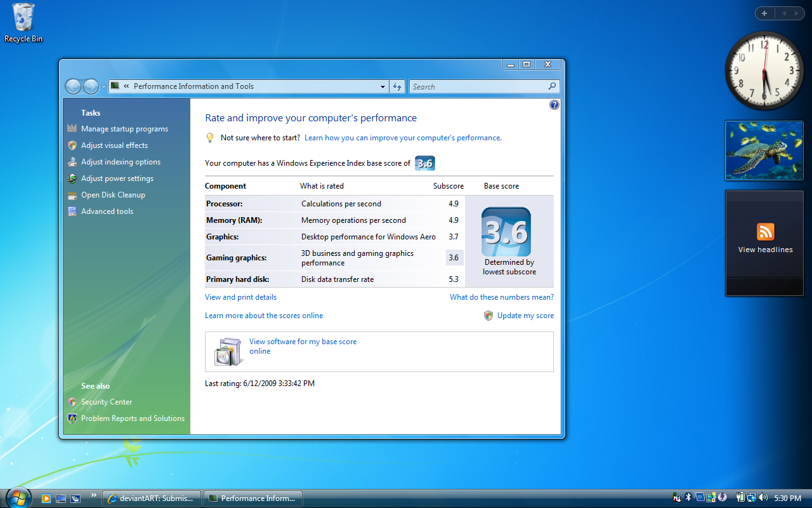Image resolution: width=812 pixels, height=508 pixels.
Task: Click sidebar previous gadgets page arrow
Action: click(785, 13)
